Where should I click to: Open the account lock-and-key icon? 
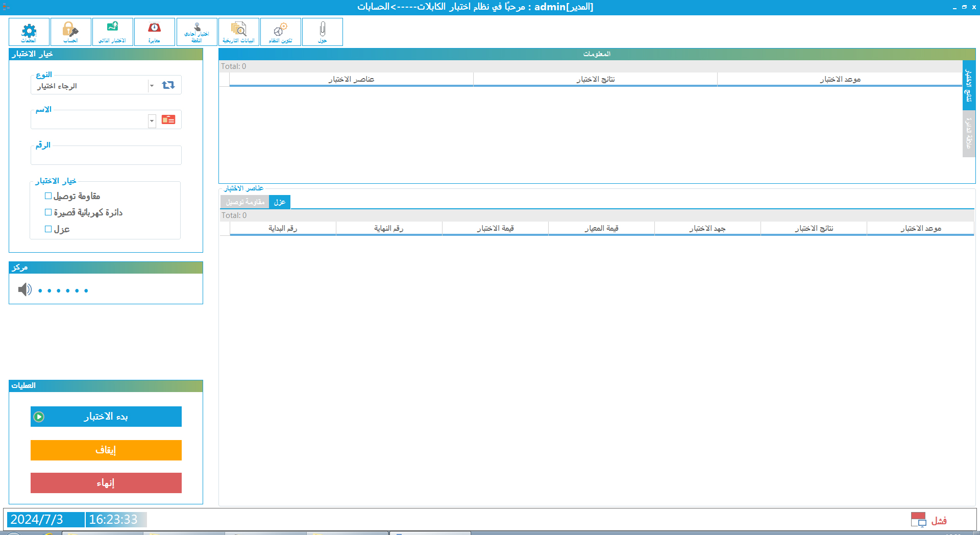70,32
